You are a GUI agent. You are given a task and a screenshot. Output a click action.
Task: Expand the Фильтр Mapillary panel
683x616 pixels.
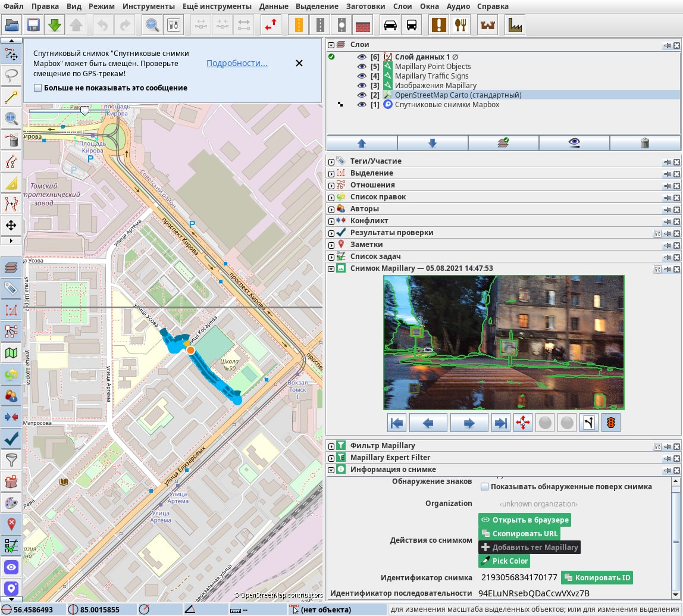click(331, 446)
